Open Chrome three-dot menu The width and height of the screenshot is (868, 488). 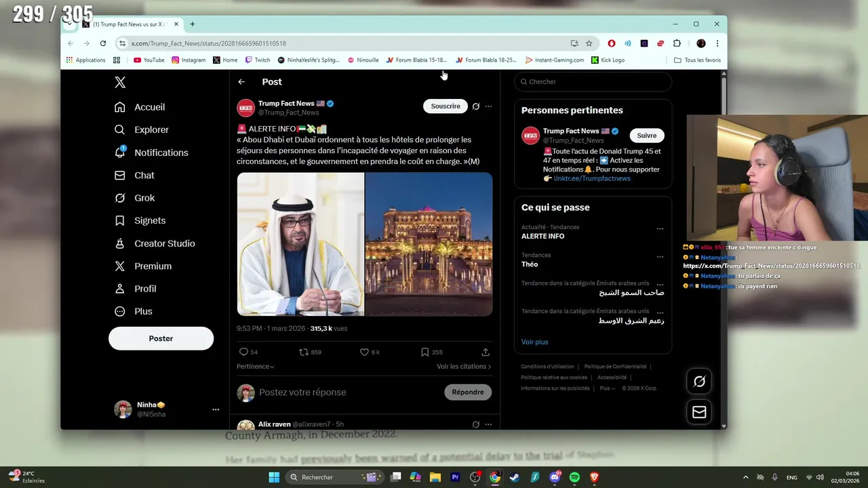(x=717, y=43)
